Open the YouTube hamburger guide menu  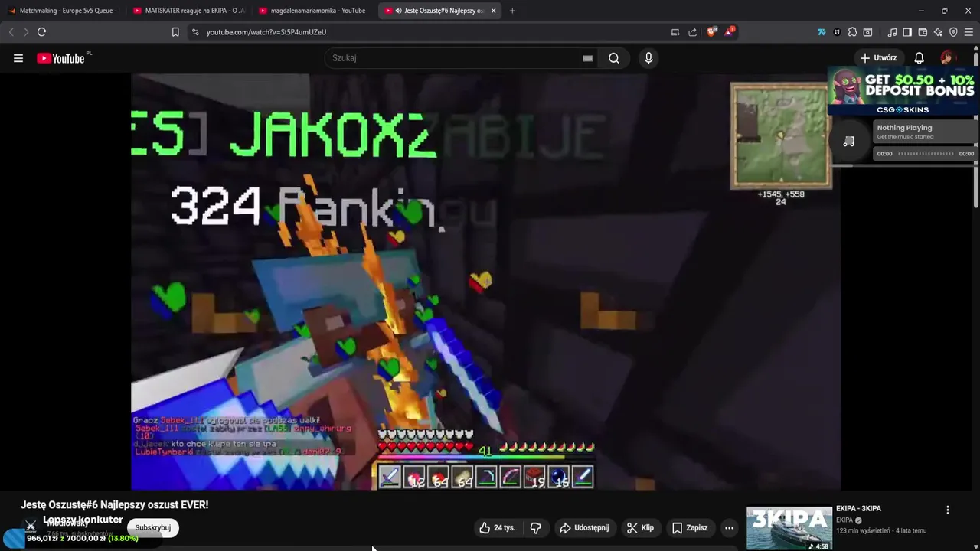point(18,58)
